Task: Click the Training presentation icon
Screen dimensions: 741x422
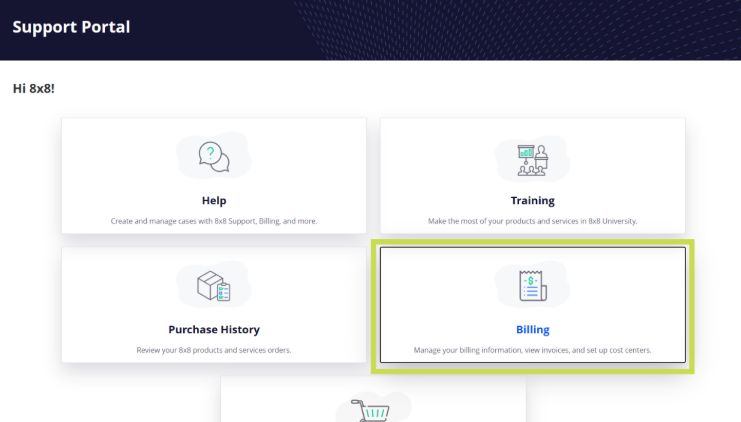Action: [x=532, y=158]
